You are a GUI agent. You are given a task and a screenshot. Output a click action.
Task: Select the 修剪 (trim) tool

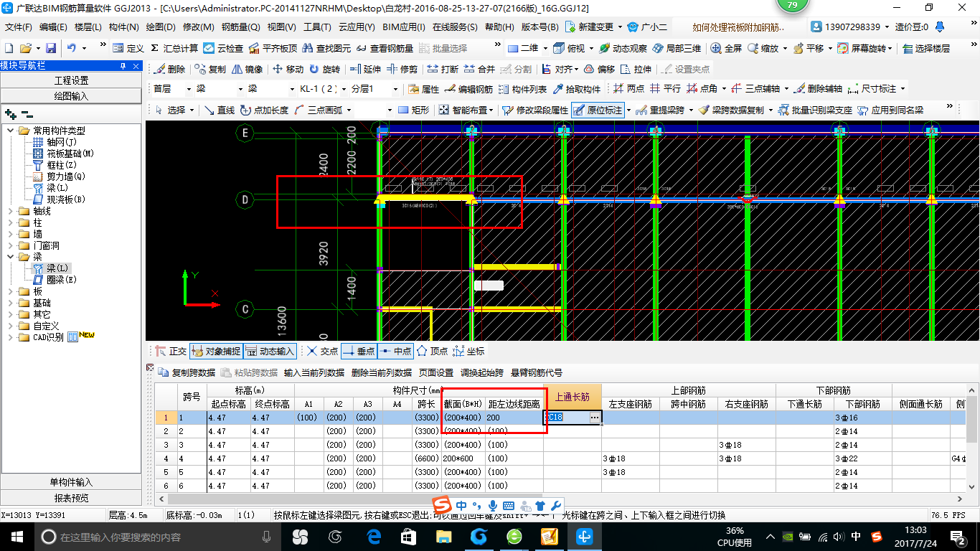(x=402, y=70)
